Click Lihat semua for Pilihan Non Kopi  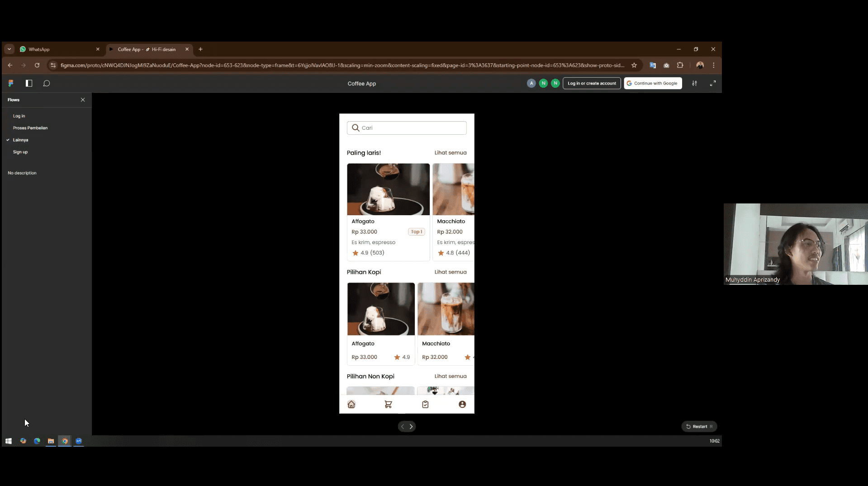tap(451, 376)
